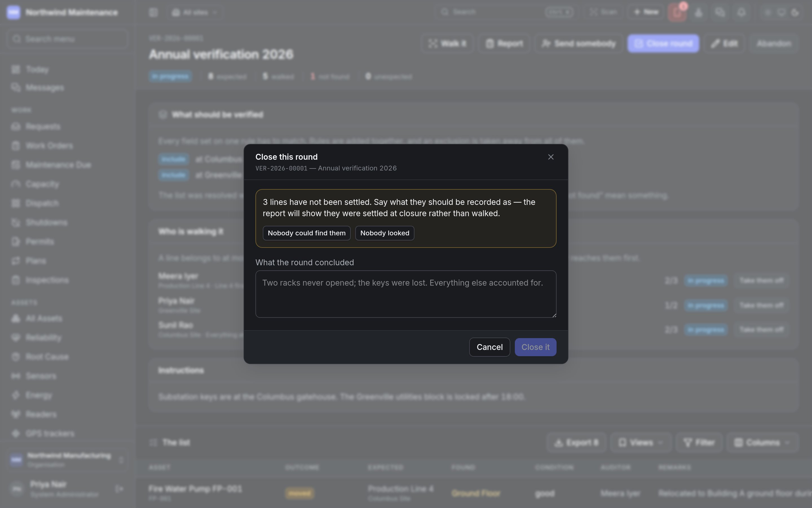Screen dimensions: 812x508
Task: Expand the 'All sites' dropdown
Action: [195, 12]
